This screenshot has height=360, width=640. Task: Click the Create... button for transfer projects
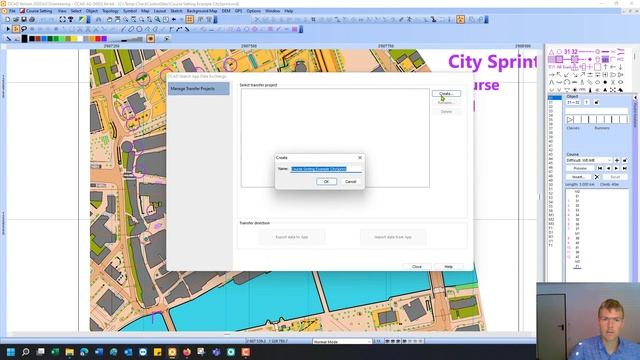pos(446,93)
